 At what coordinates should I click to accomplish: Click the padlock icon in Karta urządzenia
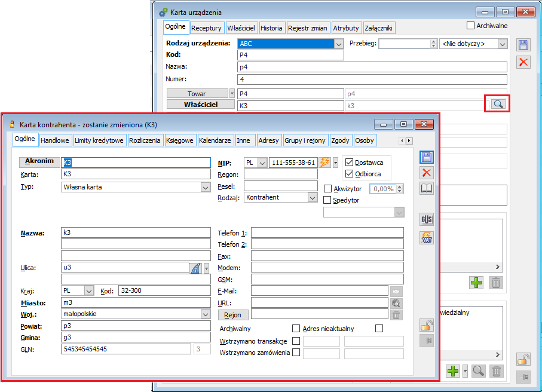tap(523, 360)
